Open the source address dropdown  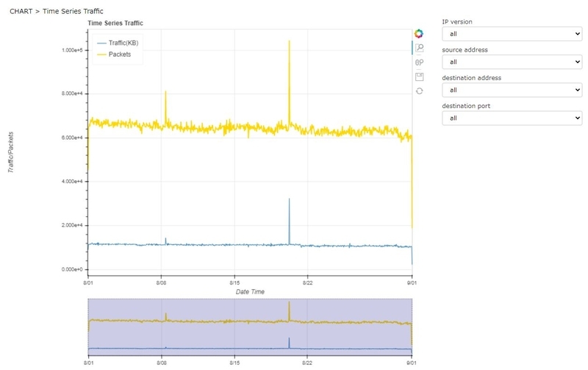click(512, 62)
